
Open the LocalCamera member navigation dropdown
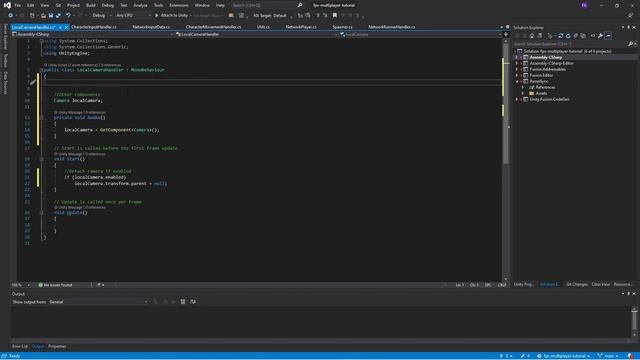420,35
